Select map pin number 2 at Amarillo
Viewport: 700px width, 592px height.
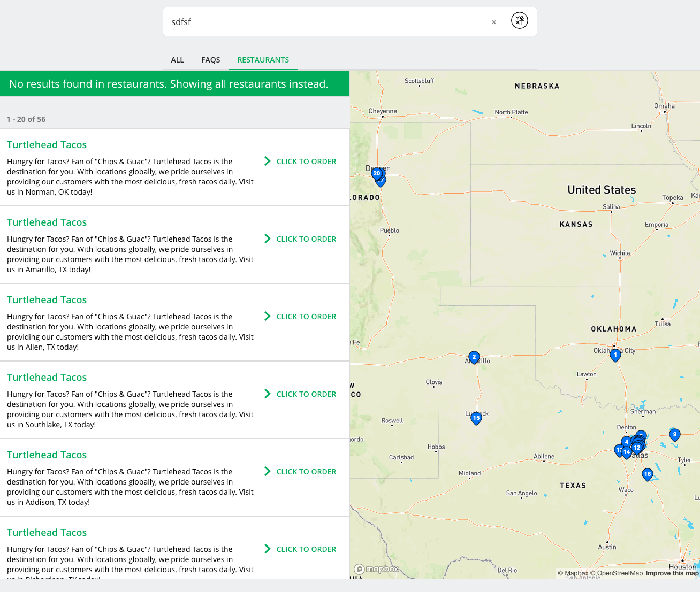474,357
